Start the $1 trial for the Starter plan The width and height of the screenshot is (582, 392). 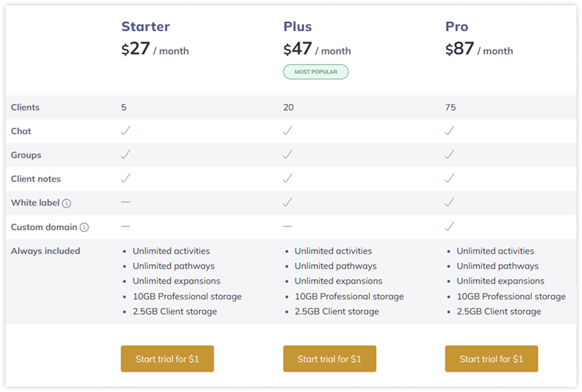coord(167,359)
